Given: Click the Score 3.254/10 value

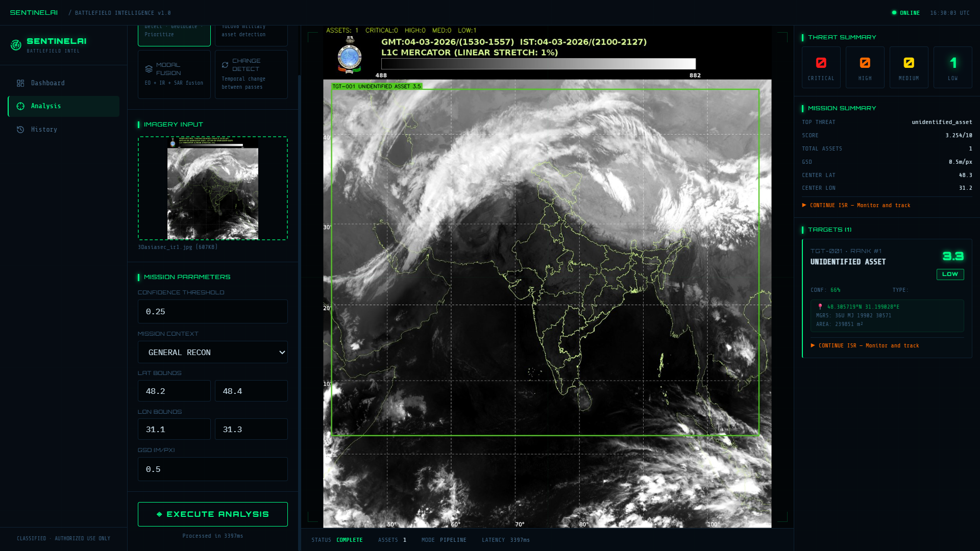Looking at the screenshot, I should [959, 135].
